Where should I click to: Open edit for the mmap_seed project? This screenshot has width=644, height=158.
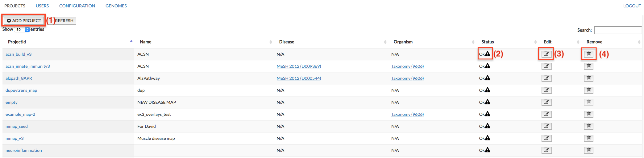click(546, 126)
